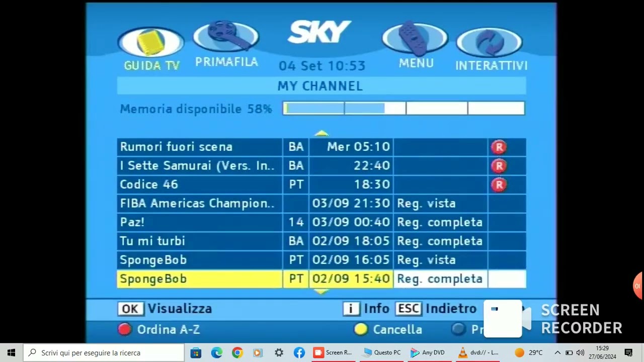This screenshot has height=362, width=644.
Task: Open Settings gear from taskbar
Action: point(279,352)
